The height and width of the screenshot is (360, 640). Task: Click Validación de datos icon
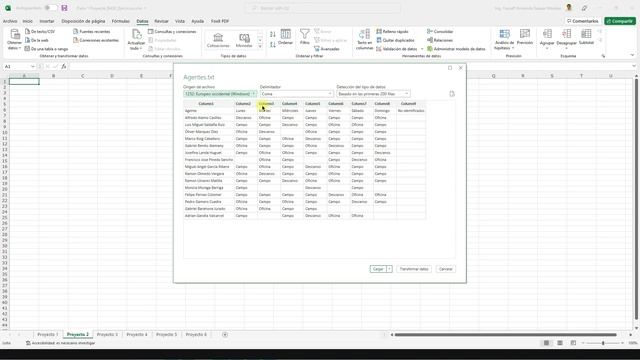(x=379, y=49)
